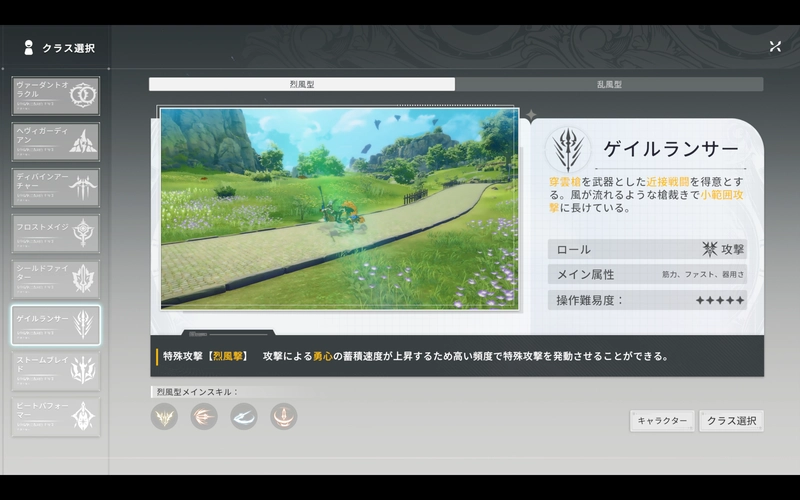Image resolution: width=800 pixels, height=500 pixels.
Task: Click the ロール row label
Action: tap(573, 249)
